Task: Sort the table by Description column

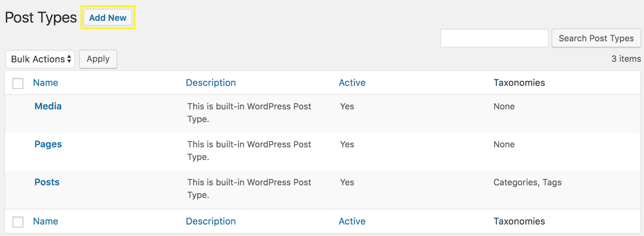Action: (211, 83)
